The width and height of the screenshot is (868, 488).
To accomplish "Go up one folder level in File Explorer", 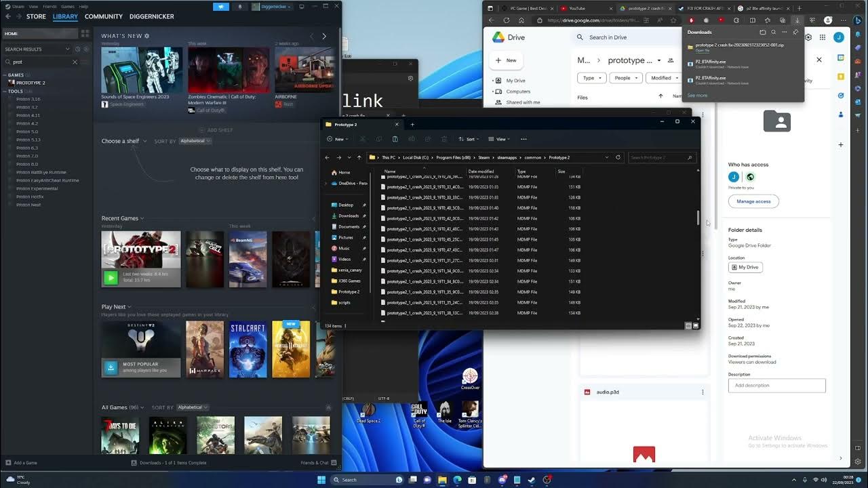I will point(359,157).
